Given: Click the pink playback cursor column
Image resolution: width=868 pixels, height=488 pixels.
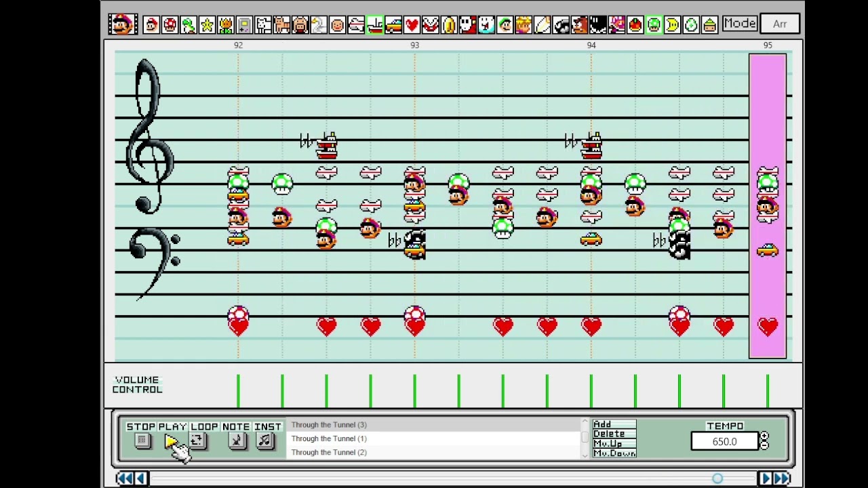Looking at the screenshot, I should (x=768, y=206).
